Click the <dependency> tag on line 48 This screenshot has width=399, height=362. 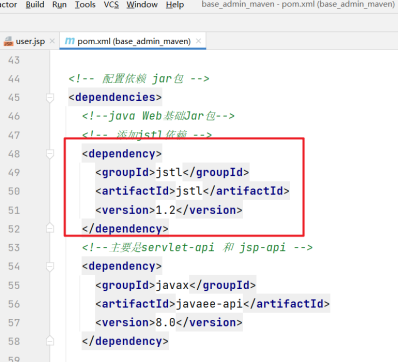click(x=122, y=154)
